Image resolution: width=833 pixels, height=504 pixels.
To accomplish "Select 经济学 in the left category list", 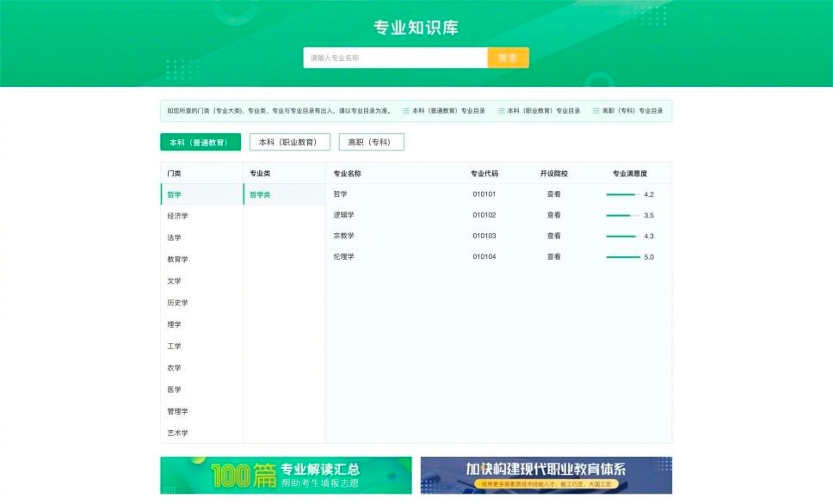I will click(x=178, y=216).
